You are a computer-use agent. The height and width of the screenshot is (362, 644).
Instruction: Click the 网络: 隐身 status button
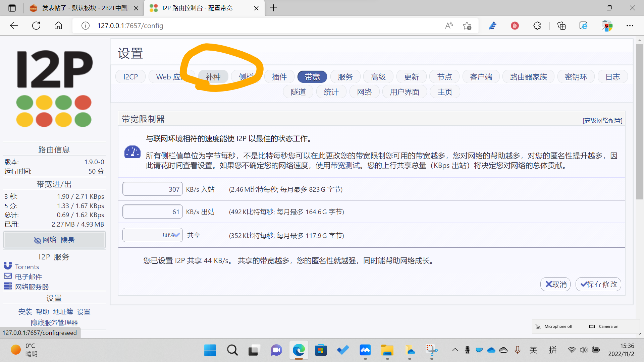pyautogui.click(x=54, y=240)
